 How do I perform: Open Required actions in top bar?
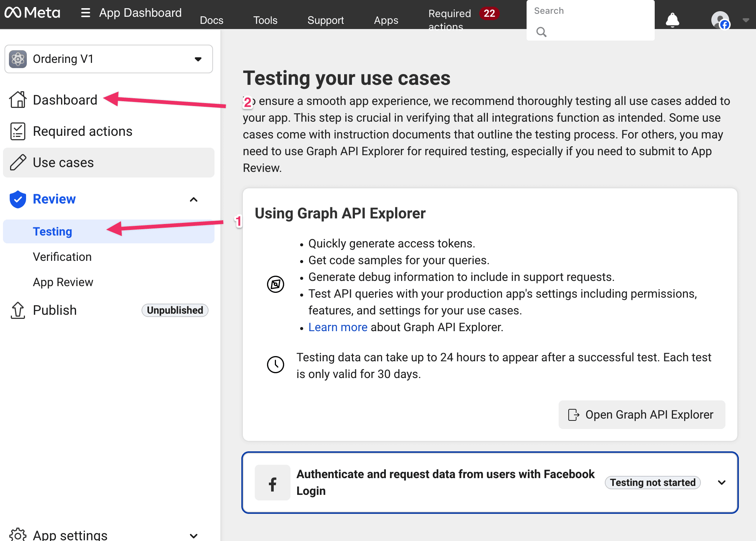click(450, 19)
